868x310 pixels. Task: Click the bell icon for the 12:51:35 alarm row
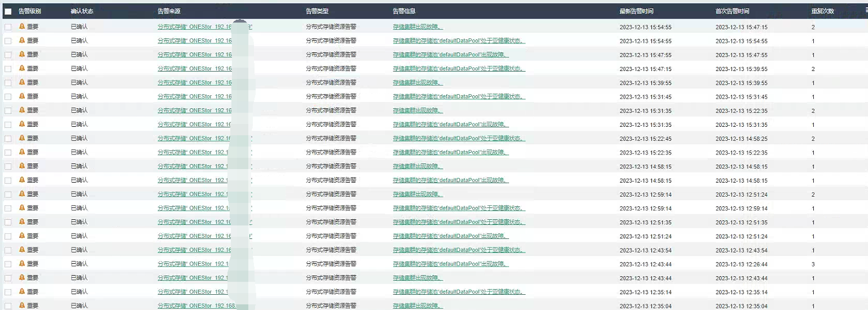click(x=22, y=222)
